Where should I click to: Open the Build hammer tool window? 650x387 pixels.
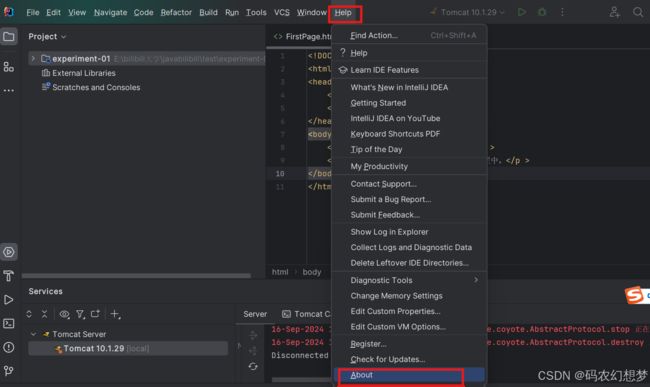[x=9, y=276]
